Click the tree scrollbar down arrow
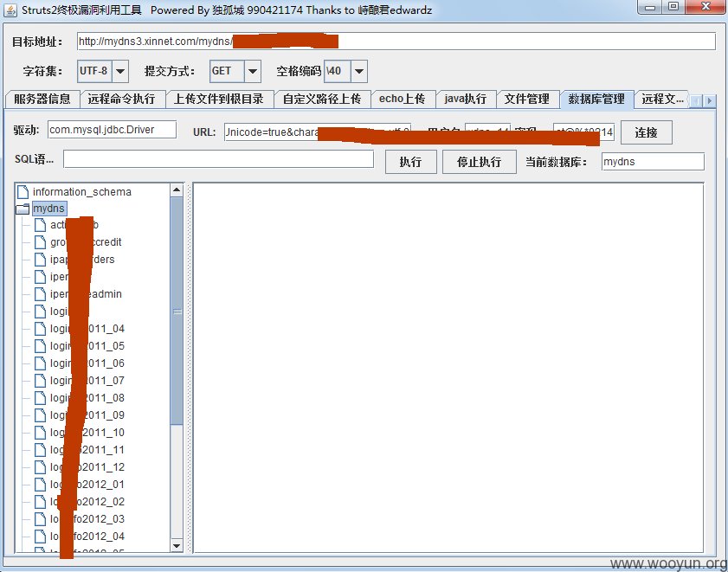This screenshot has height=572, width=728. (x=177, y=546)
